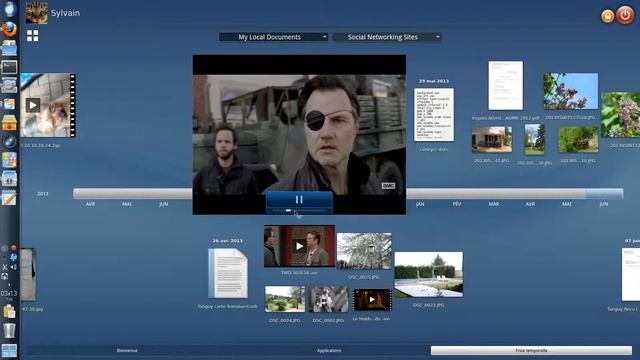The height and width of the screenshot is (360, 640).
Task: Open the trash can in dock
Action: [9, 330]
